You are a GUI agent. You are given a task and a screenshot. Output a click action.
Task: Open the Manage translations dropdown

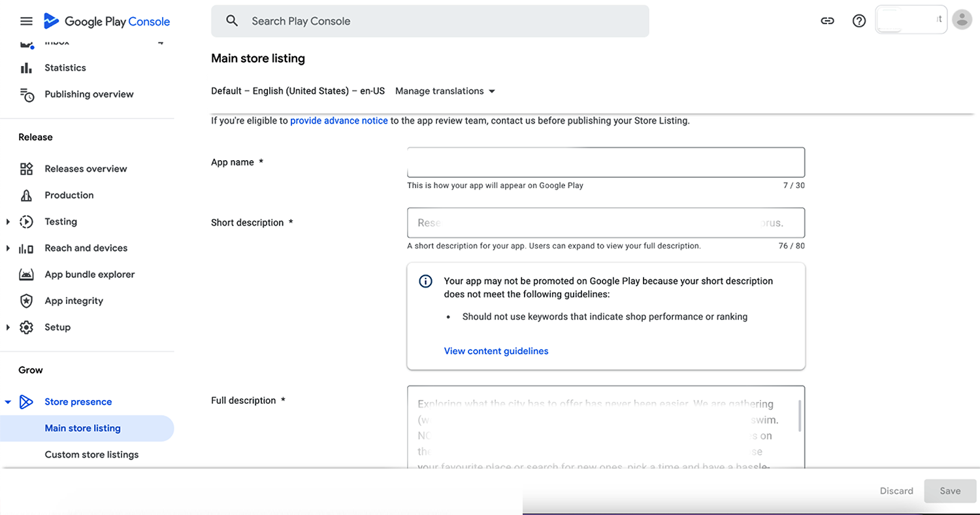(x=445, y=91)
